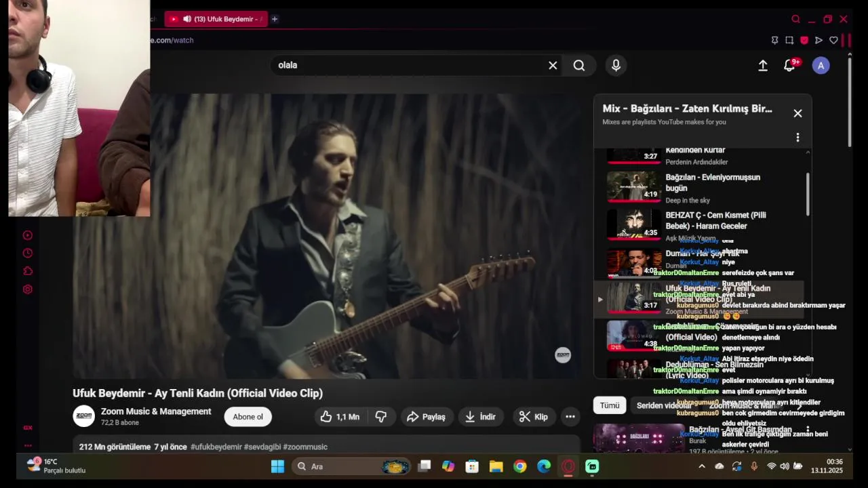Open File Explorer from taskbar
Image resolution: width=868 pixels, height=488 pixels.
(x=496, y=466)
